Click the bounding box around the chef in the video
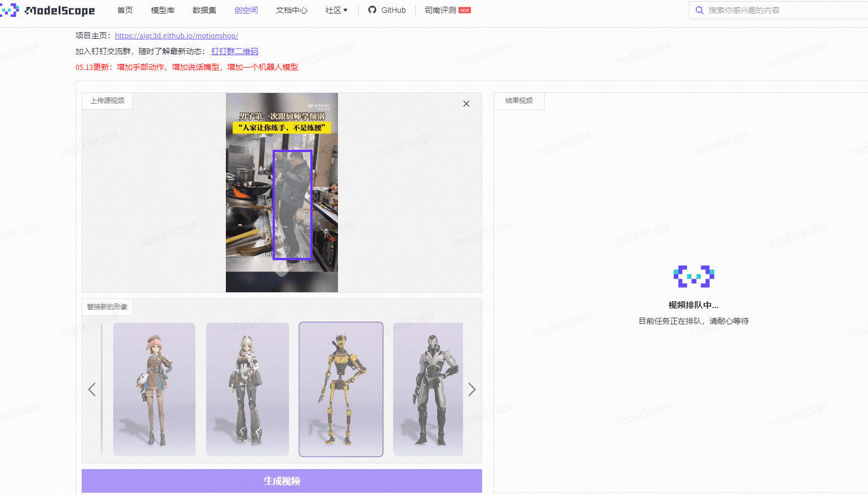Image resolution: width=868 pixels, height=495 pixels. (292, 204)
